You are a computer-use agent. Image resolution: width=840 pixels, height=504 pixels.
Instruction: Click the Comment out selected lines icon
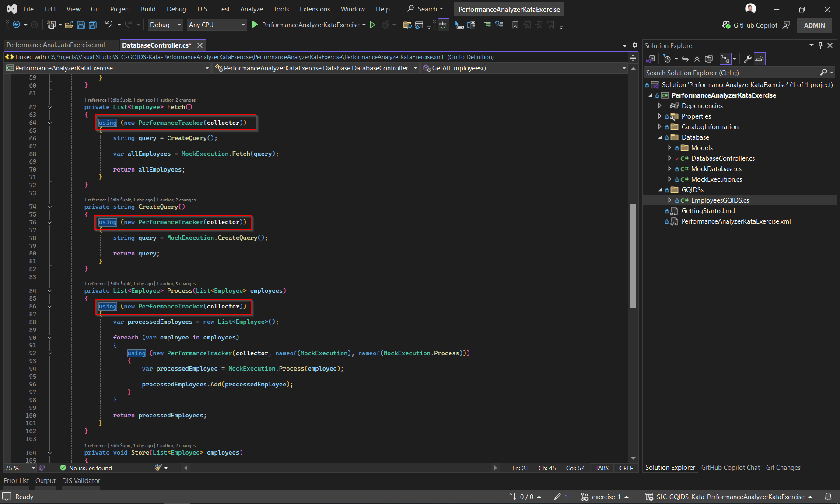click(487, 25)
